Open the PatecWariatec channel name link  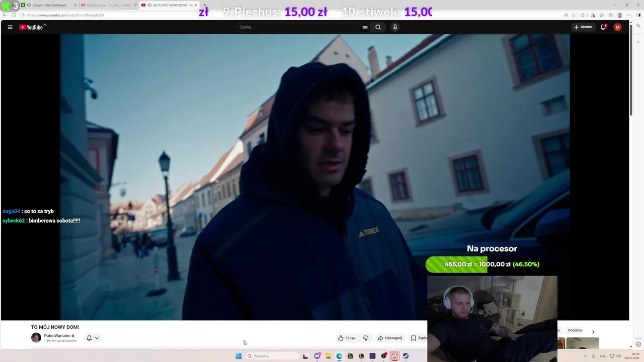[x=57, y=336]
